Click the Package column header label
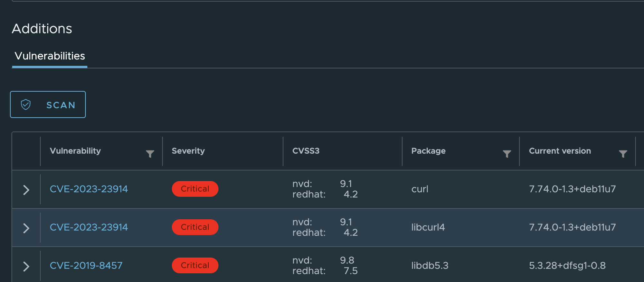The width and height of the screenshot is (644, 282). pyautogui.click(x=428, y=151)
